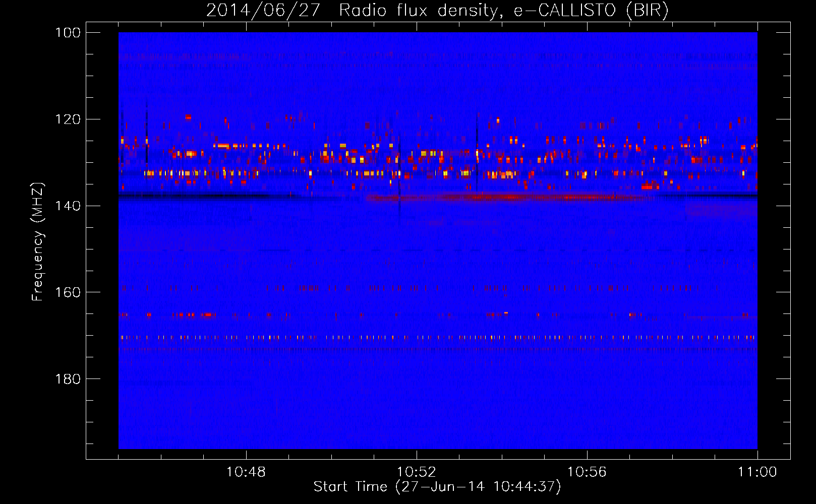Click the frequency tick label '180'
816x504 pixels.
(69, 379)
